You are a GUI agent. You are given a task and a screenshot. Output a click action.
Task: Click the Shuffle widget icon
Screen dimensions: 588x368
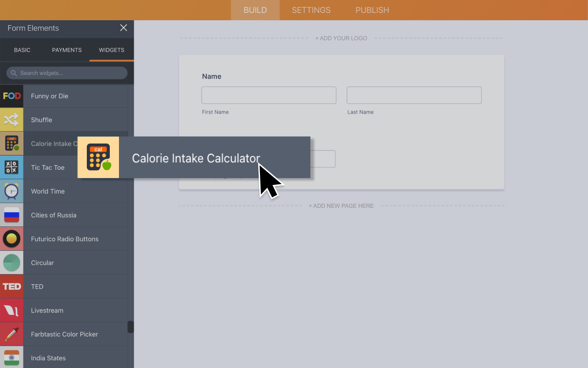coord(11,120)
